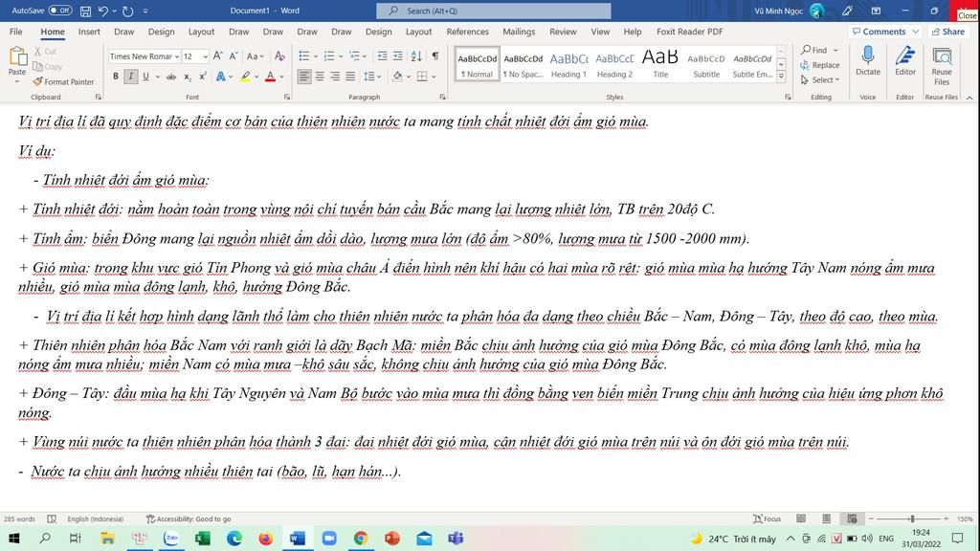Click the Clear All Formatting icon
Screen dimensions: 980x551
tap(279, 56)
